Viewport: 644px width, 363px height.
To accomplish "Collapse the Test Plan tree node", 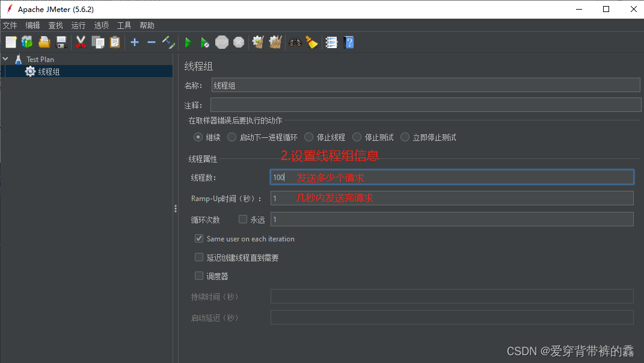I will tap(5, 59).
